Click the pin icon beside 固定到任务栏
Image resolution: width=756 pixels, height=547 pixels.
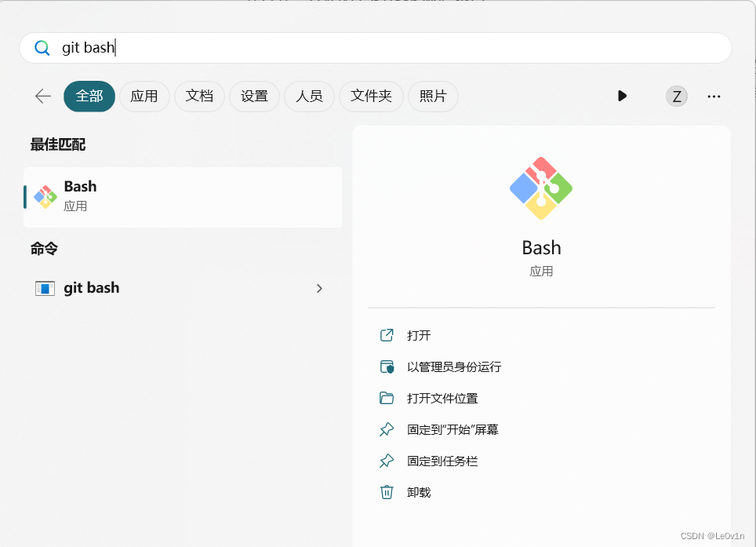tap(387, 461)
